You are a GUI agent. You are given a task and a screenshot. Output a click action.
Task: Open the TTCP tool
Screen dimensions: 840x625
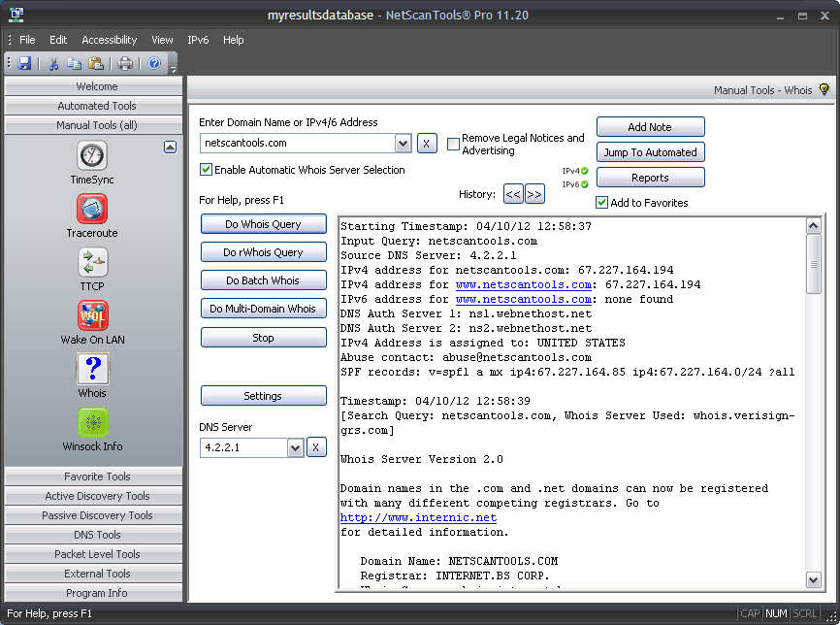click(x=92, y=270)
